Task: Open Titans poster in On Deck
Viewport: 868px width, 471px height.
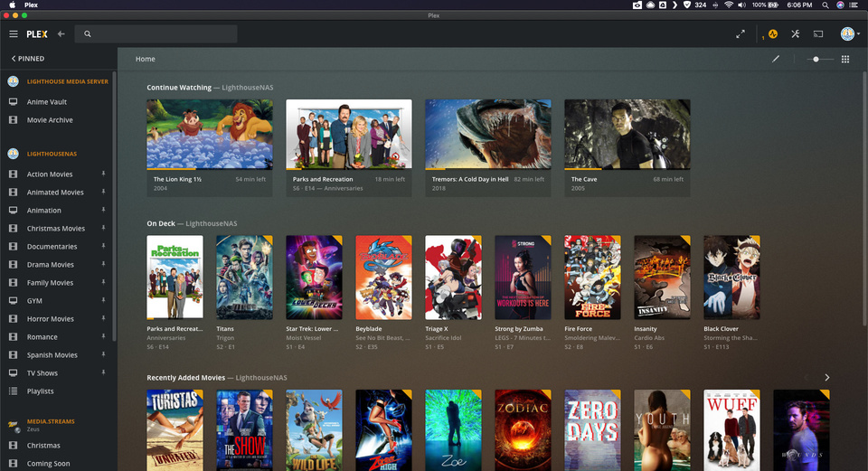Action: [x=245, y=278]
